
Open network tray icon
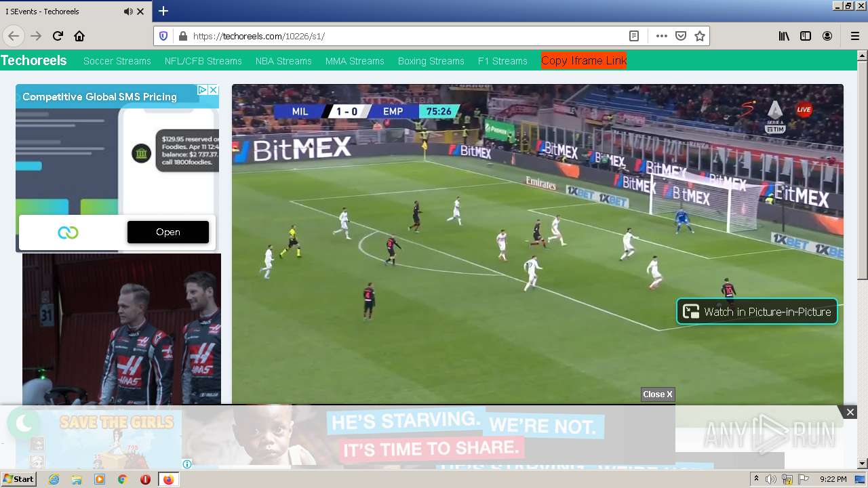(x=787, y=479)
